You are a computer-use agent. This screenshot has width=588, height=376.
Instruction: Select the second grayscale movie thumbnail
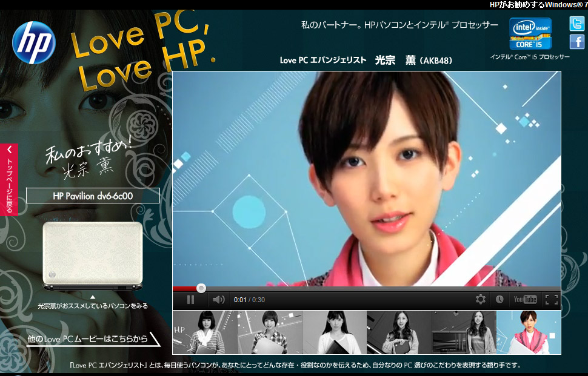click(270, 332)
